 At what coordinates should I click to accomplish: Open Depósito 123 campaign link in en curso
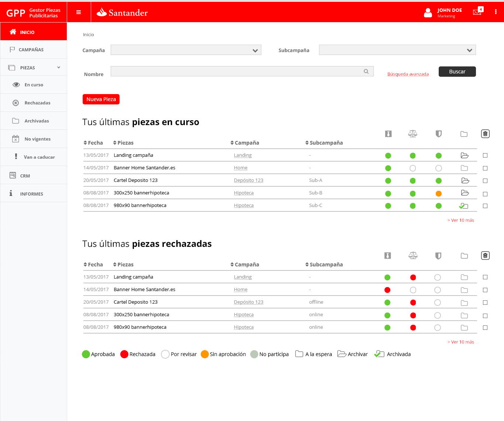(249, 180)
